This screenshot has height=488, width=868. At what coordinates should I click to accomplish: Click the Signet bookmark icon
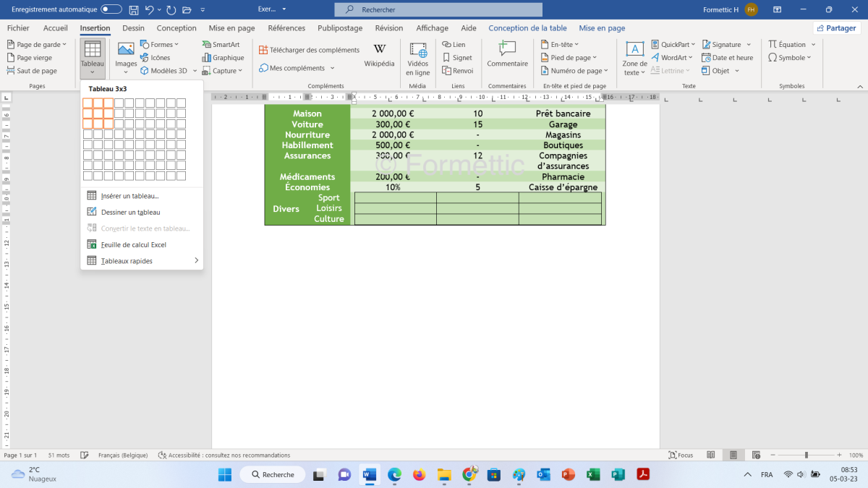[x=456, y=58]
